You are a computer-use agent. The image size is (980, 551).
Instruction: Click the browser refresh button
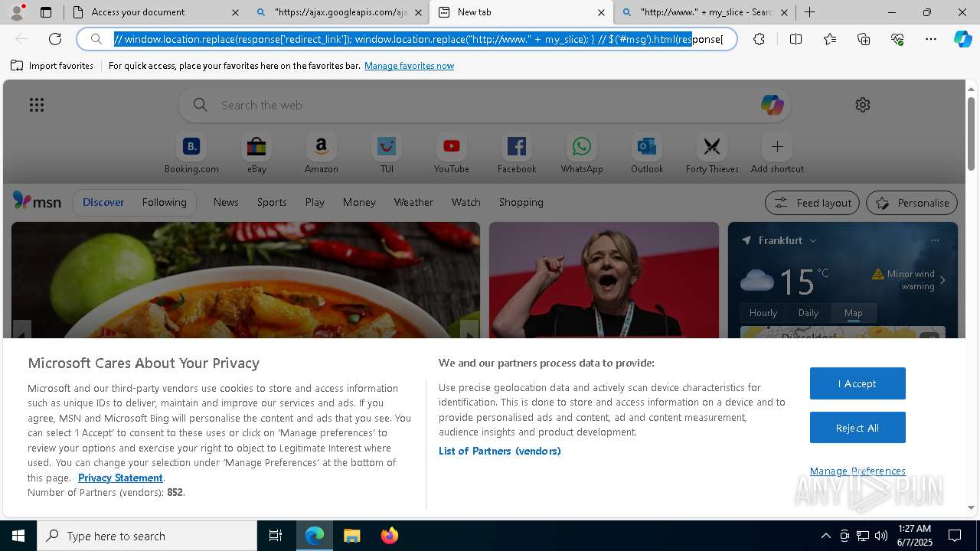pyautogui.click(x=55, y=39)
